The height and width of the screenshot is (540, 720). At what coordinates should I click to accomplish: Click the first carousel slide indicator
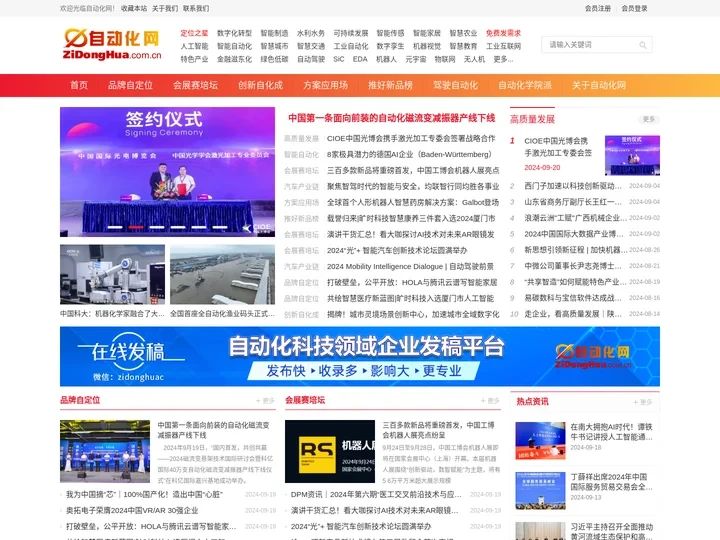click(x=115, y=227)
